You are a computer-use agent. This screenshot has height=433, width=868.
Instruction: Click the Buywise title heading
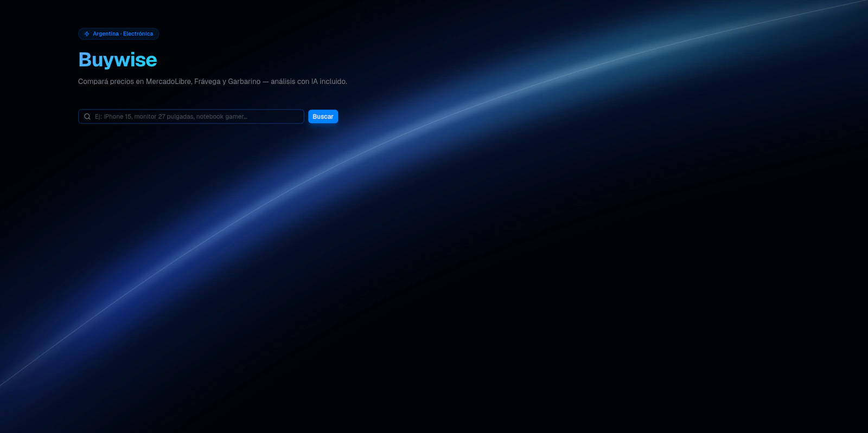pyautogui.click(x=118, y=60)
